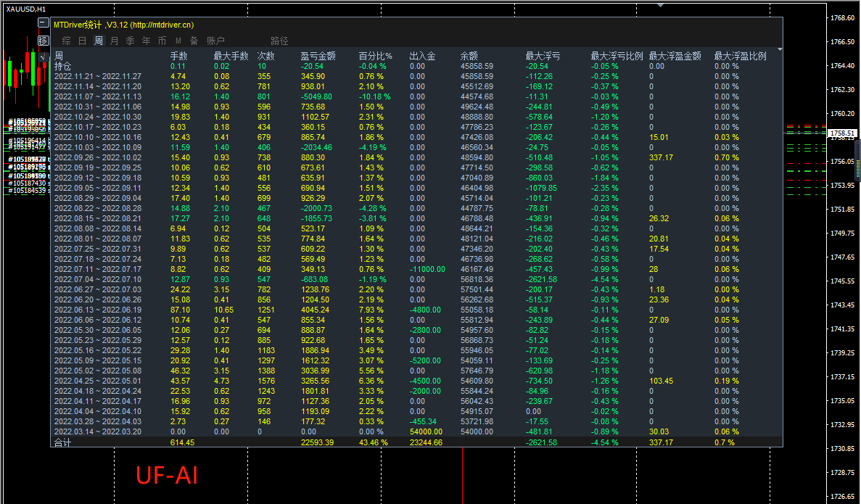Select week row 2022.06.13 ~ 2022.06.19

[98, 310]
